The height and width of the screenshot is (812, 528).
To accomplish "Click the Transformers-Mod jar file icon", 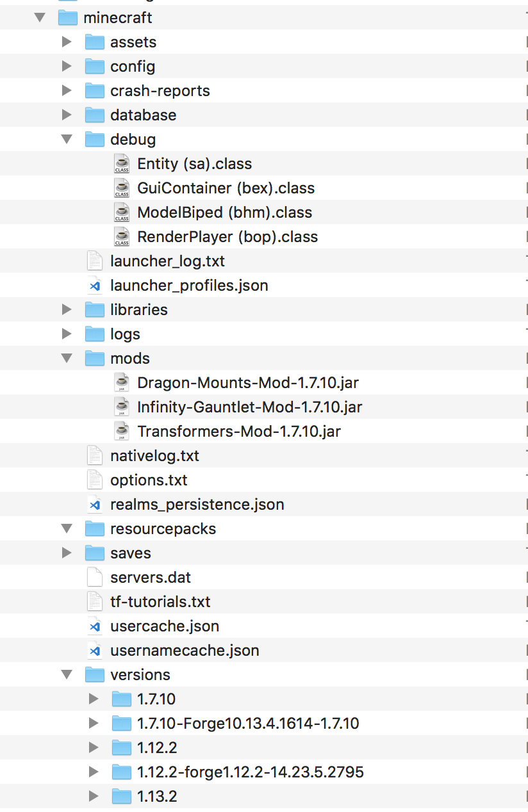I will 122,431.
